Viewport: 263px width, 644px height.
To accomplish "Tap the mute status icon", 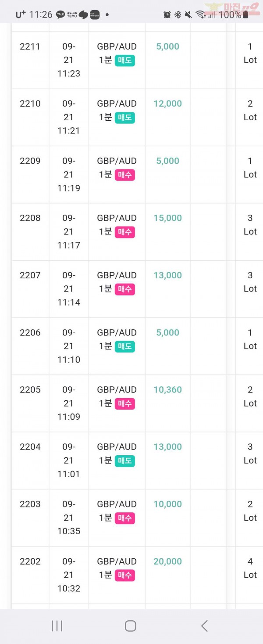I will [x=188, y=14].
